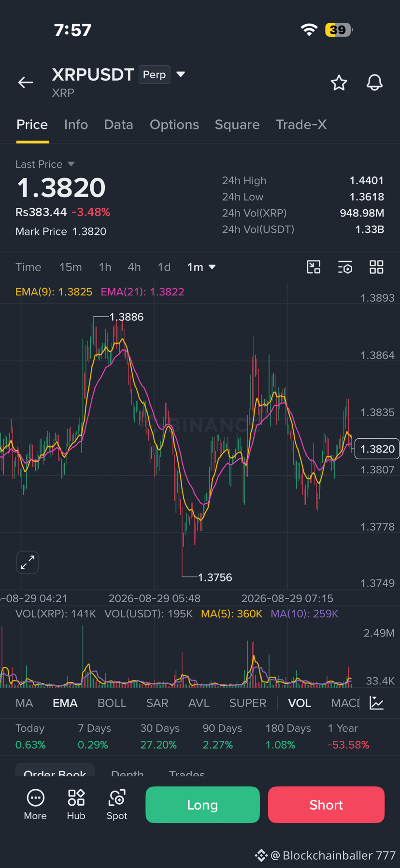Open price alert bell icon
The height and width of the screenshot is (868, 400).
click(374, 83)
